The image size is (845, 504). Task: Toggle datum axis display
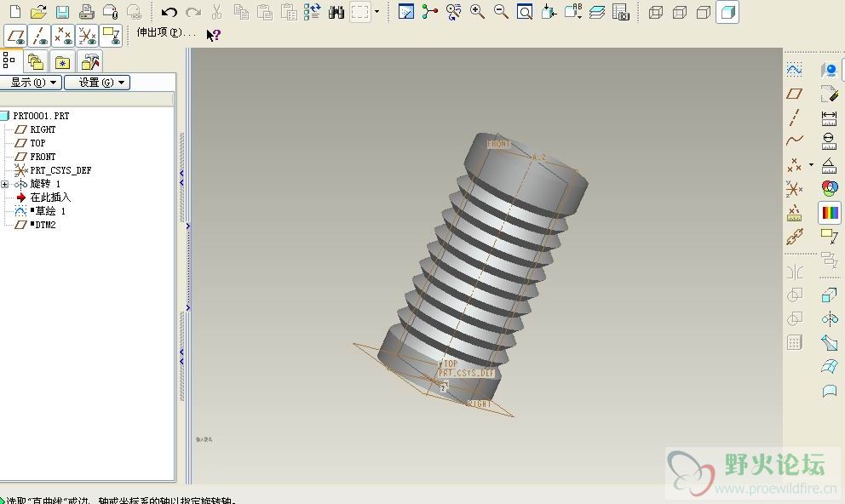point(39,36)
